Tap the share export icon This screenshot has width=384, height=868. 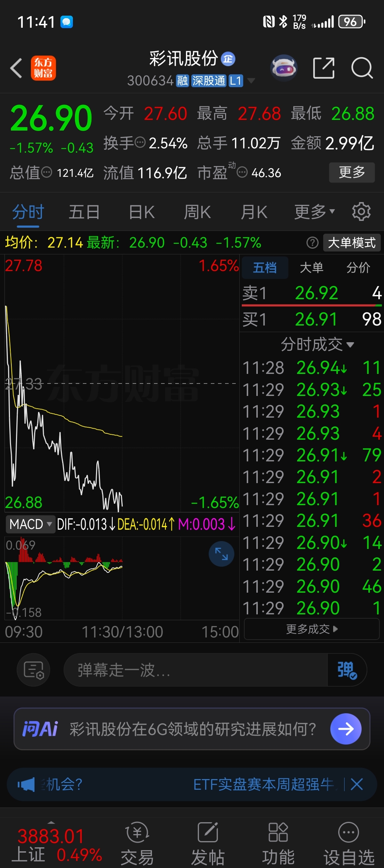click(324, 68)
